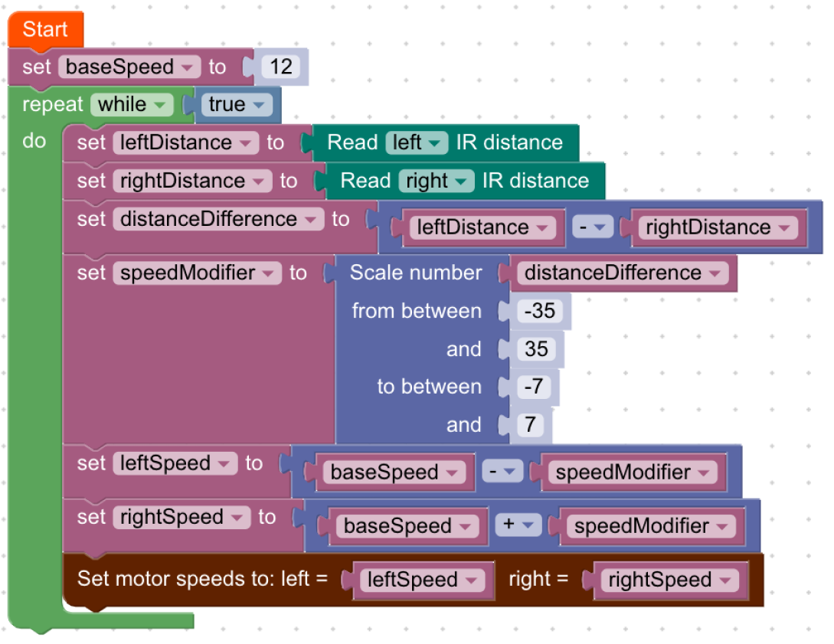This screenshot has width=834, height=644.
Task: Edit the 35 upper input range field
Action: pos(536,349)
